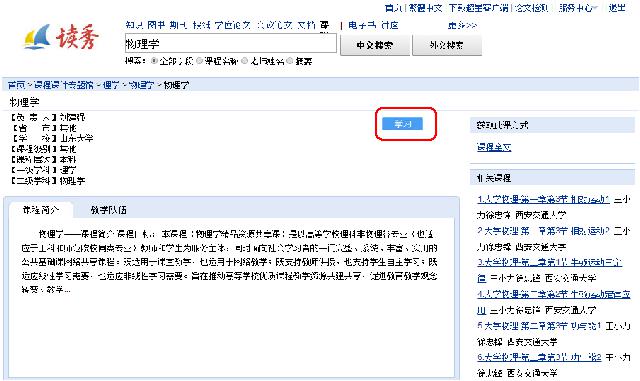640x381 pixels.
Task: Open the 讨论 channel link
Action: [x=390, y=25]
